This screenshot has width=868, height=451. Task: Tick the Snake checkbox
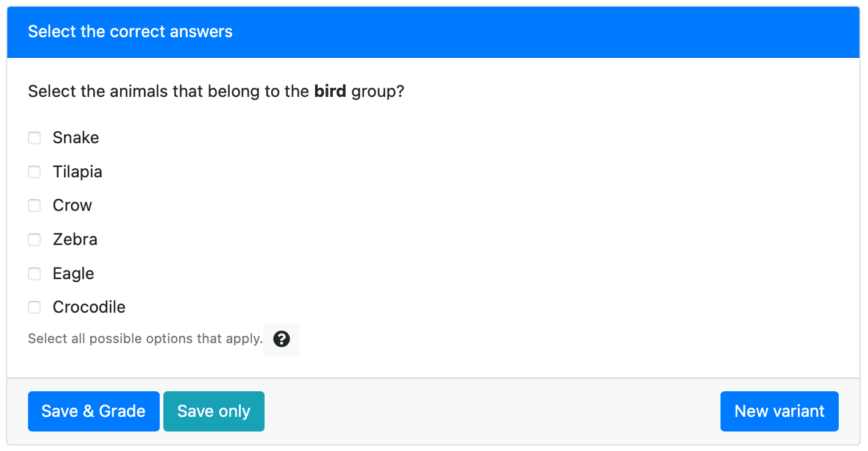tap(34, 138)
